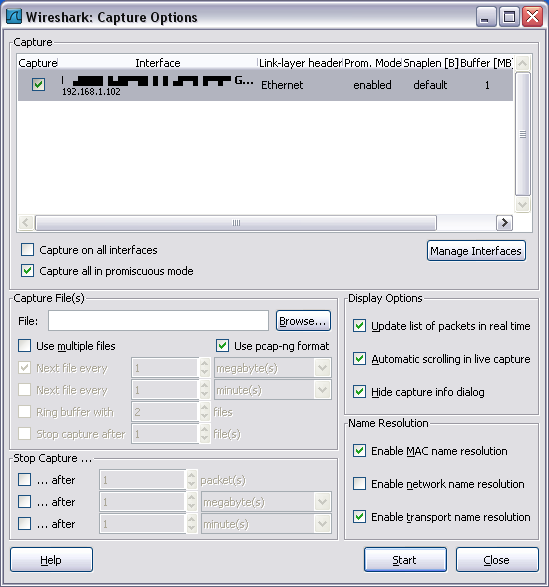Open the Manage Interfaces dialog
This screenshot has height=587, width=549.
[x=476, y=250]
